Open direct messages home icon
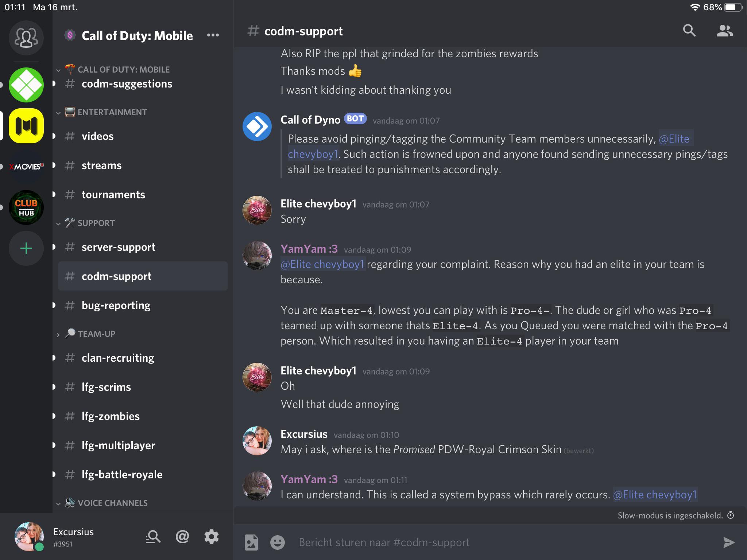 26,38
